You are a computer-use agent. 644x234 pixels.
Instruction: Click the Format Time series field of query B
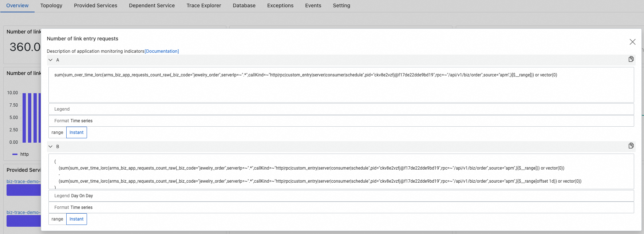pos(341,207)
